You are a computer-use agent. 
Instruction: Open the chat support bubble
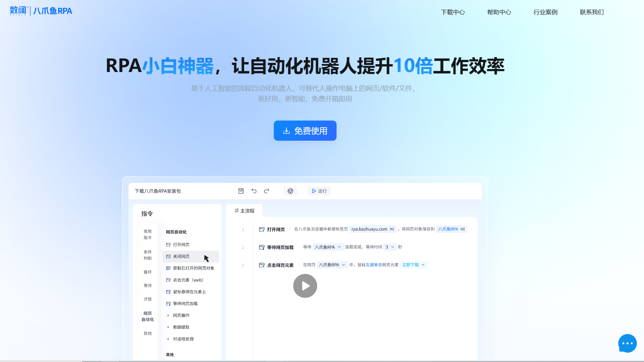[627, 343]
